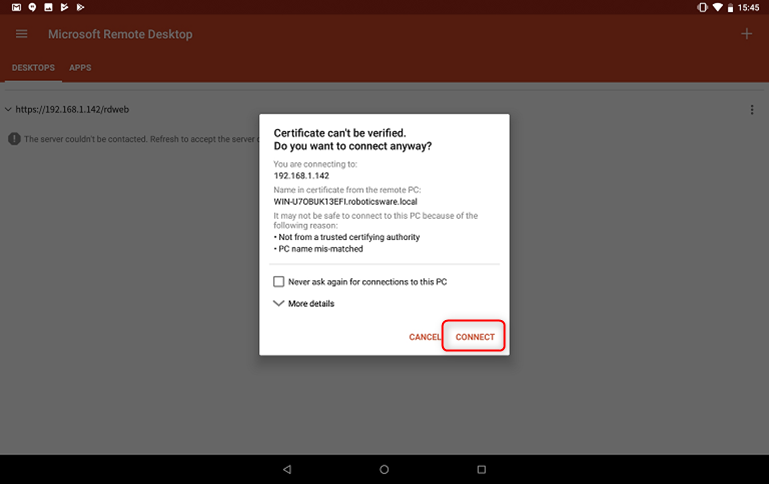Tap the vibrate mode status icon
Image resolution: width=769 pixels, height=484 pixels.
pos(702,7)
